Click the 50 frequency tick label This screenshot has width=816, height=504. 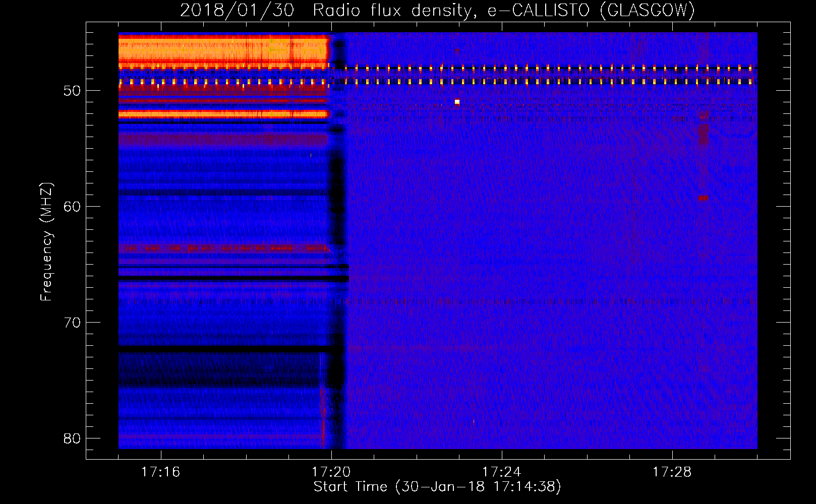[x=72, y=91]
